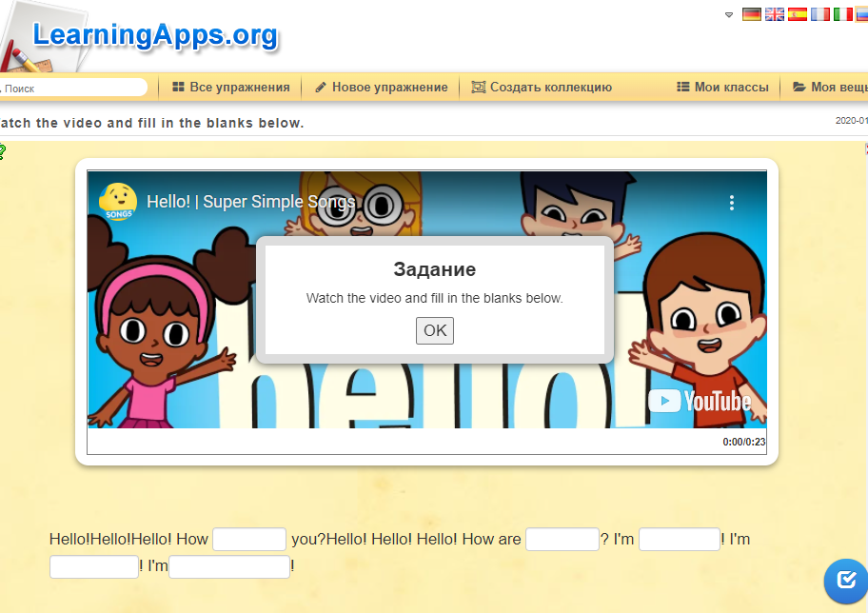This screenshot has width=868, height=613.
Task: Switch language with the Italian flag
Action: [843, 14]
